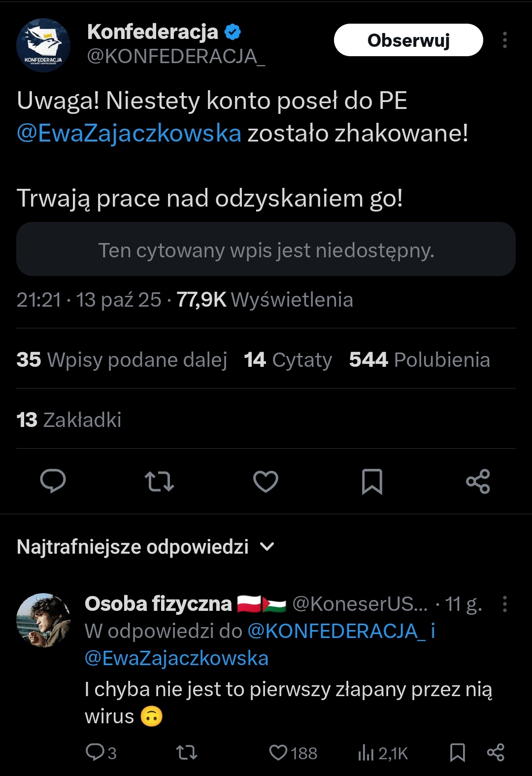Image resolution: width=532 pixels, height=776 pixels.
Task: View analytics for Osoba fizyczna's reply
Action: (x=383, y=753)
